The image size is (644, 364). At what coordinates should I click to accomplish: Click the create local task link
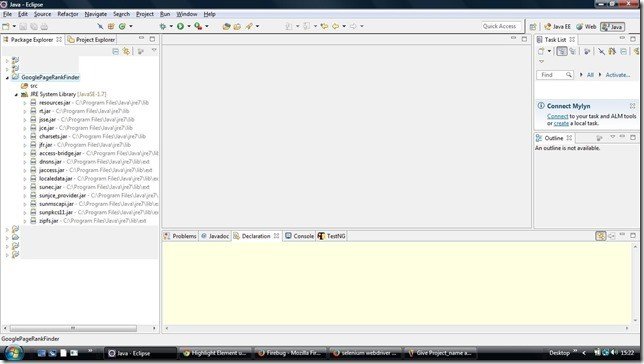561,123
